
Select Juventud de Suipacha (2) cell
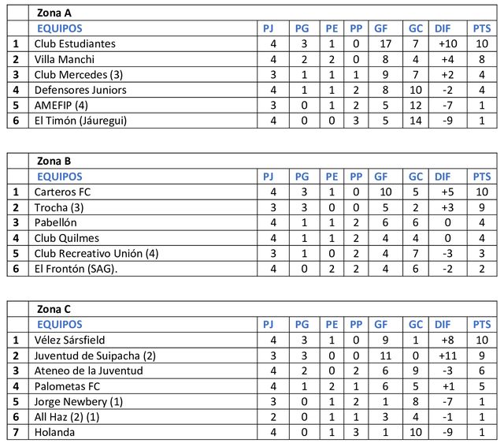click(x=94, y=355)
